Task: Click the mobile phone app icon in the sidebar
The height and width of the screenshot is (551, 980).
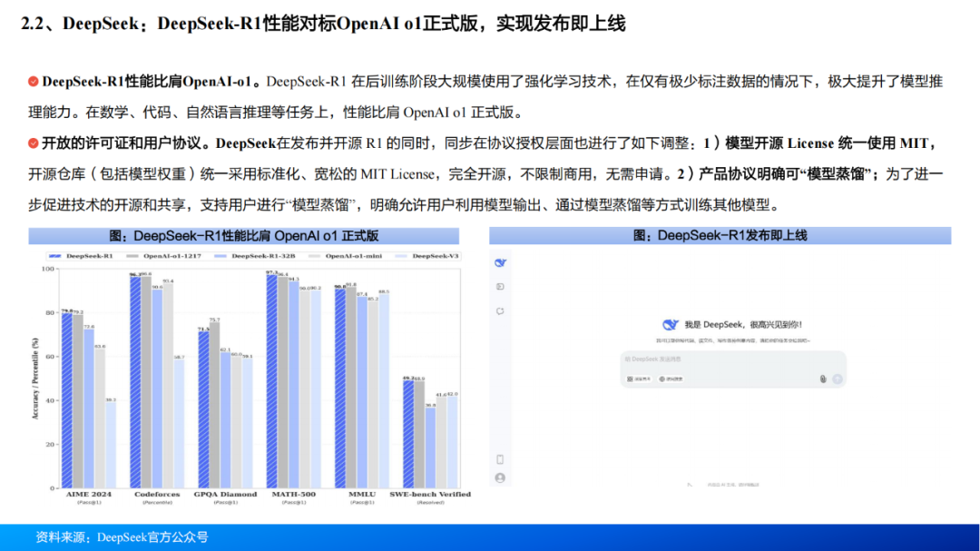Action: (500, 459)
